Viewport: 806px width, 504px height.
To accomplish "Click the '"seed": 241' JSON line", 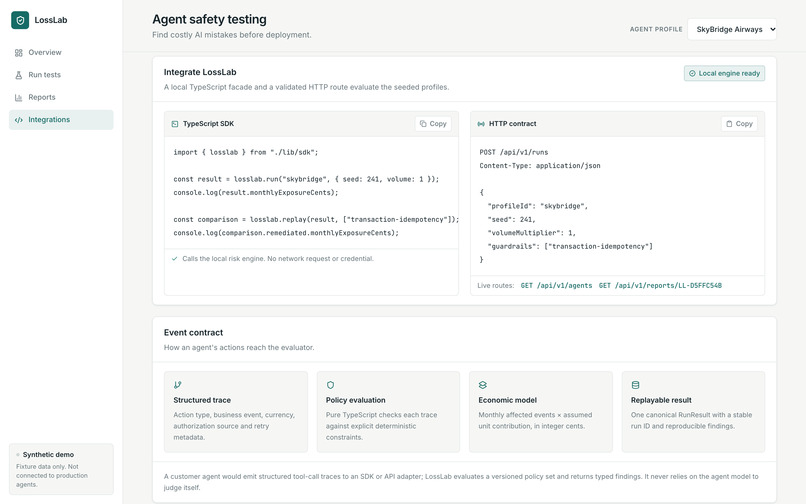I will click(511, 220).
